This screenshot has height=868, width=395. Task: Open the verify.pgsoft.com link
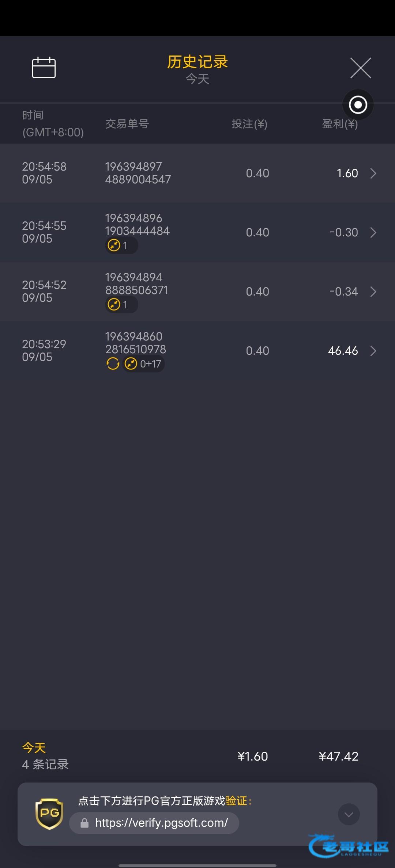161,823
